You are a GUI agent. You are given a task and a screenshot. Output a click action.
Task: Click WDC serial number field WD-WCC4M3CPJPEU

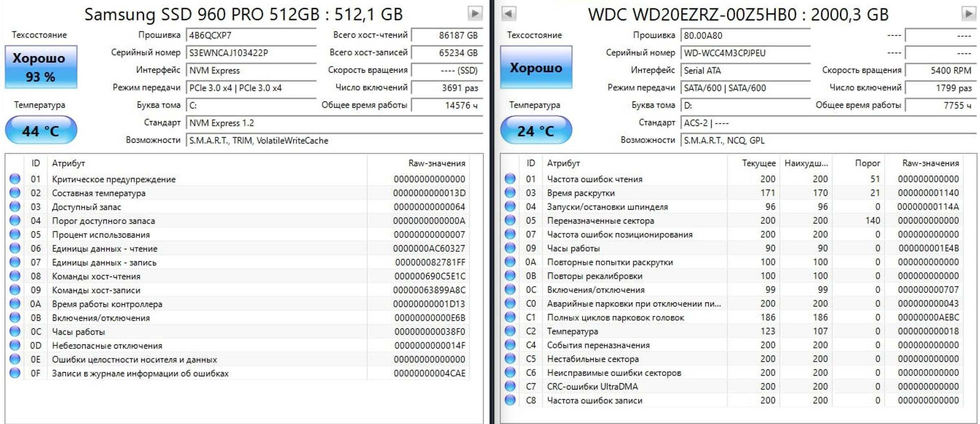click(746, 53)
